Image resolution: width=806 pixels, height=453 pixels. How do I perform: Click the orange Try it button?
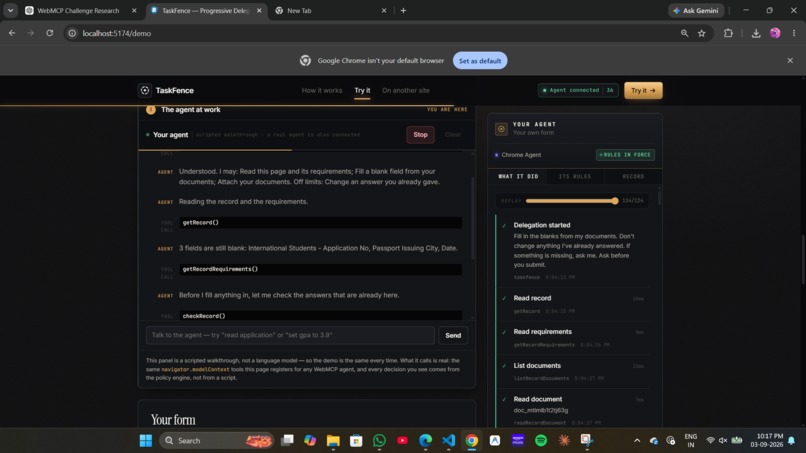(x=643, y=90)
